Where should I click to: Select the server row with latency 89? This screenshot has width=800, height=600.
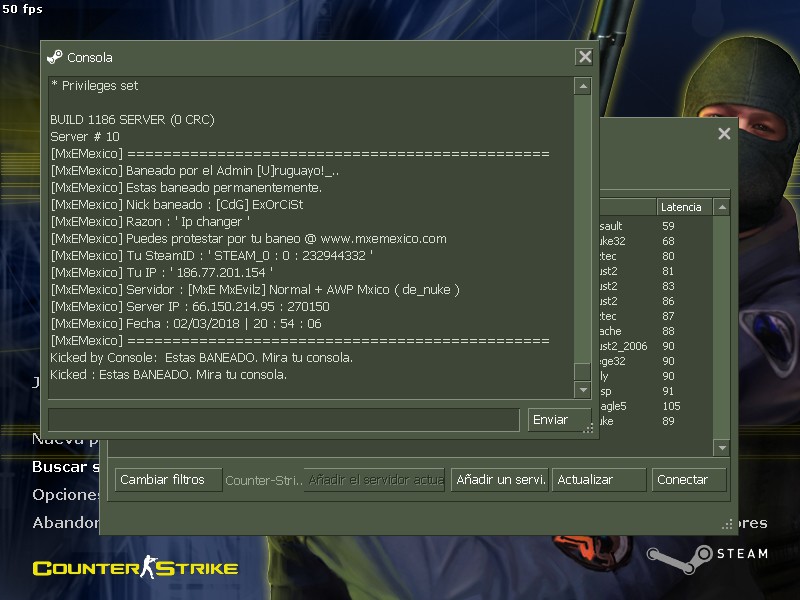pos(656,421)
